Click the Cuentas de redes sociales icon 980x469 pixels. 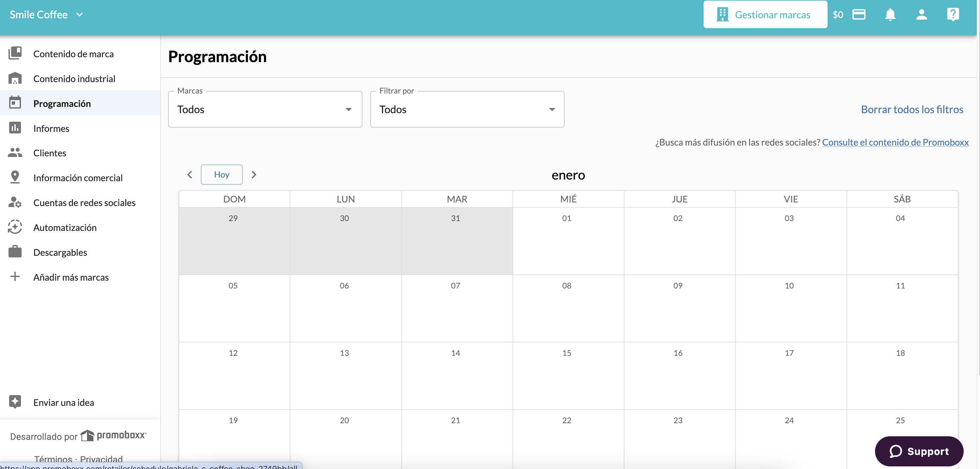(x=15, y=202)
